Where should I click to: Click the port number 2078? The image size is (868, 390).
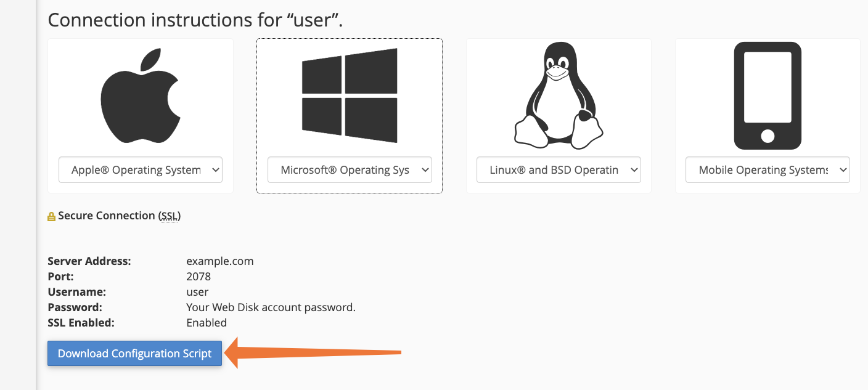(199, 277)
